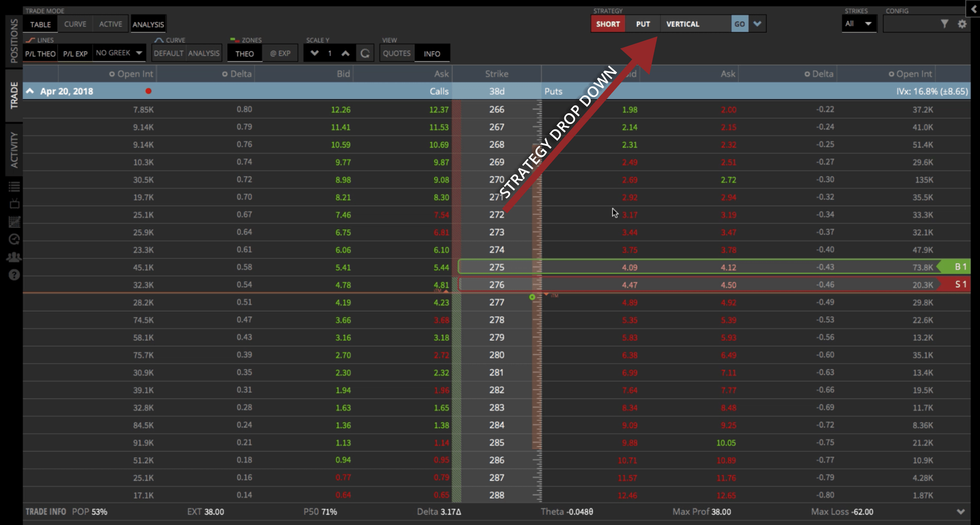This screenshot has height=525, width=980.
Task: Click IVx: 16.8% (±8.65) text
Action: 932,91
